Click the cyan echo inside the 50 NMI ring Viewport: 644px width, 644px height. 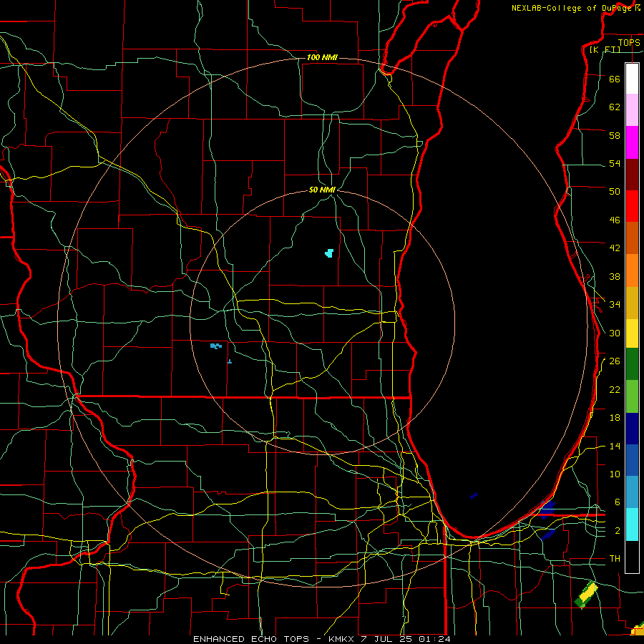coord(329,253)
